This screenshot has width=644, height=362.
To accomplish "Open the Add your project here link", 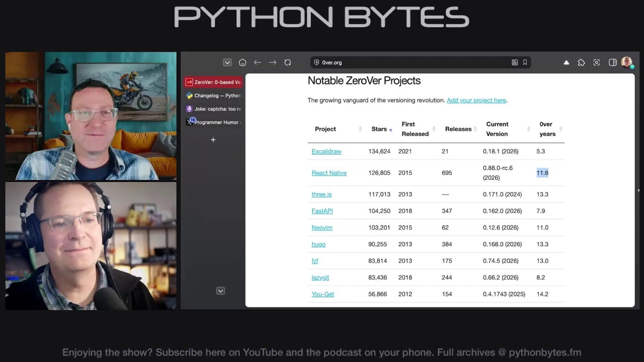I will click(x=476, y=100).
